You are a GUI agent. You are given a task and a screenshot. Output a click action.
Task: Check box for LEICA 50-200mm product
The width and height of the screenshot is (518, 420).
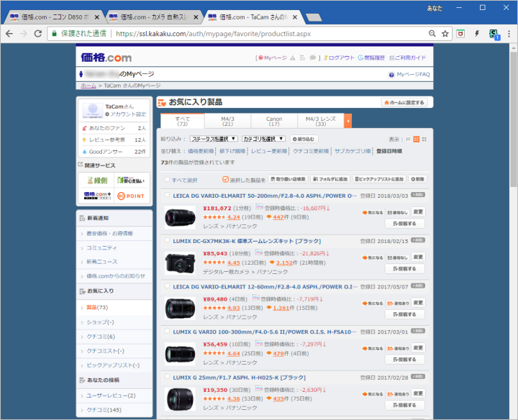pos(167,195)
